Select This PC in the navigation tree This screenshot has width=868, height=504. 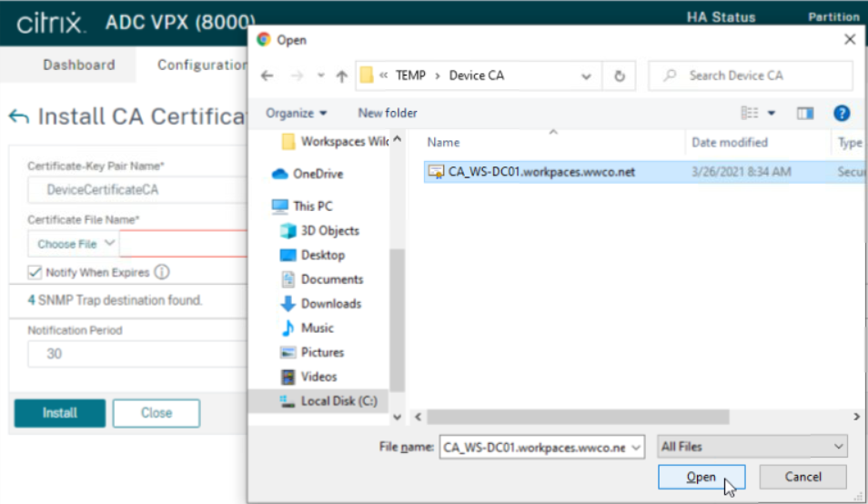pyautogui.click(x=313, y=207)
